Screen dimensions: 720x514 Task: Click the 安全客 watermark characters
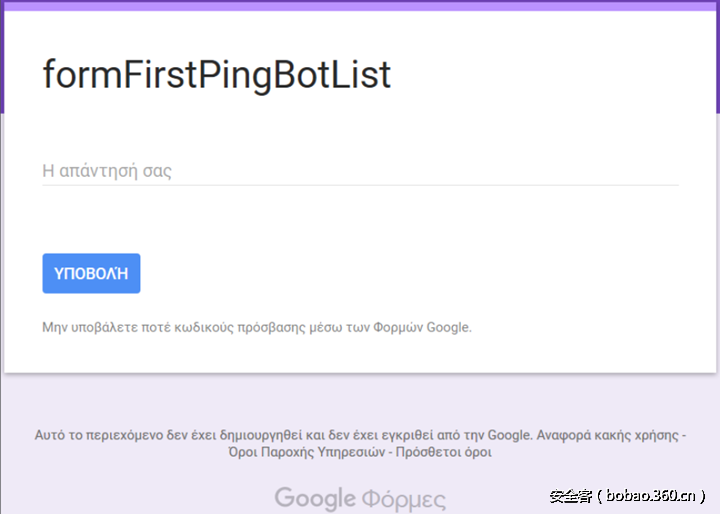570,495
